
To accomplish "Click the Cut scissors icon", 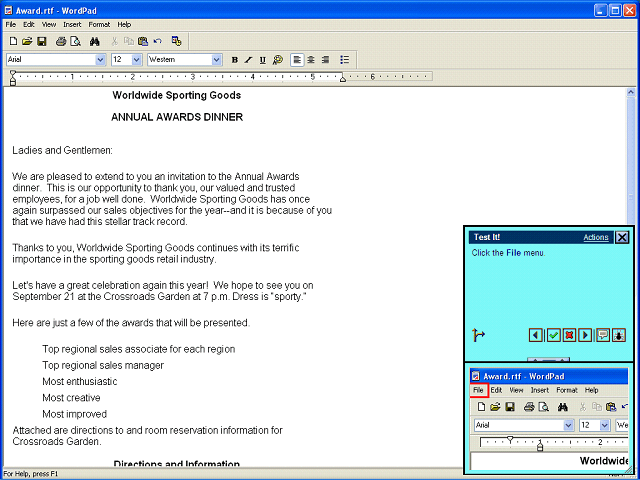I will coord(115,41).
